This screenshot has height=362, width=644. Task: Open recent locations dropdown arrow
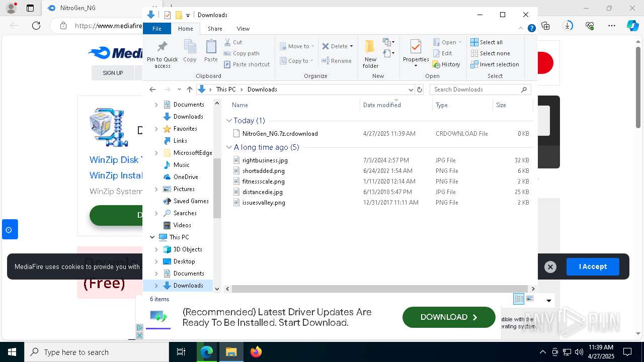pos(179,89)
